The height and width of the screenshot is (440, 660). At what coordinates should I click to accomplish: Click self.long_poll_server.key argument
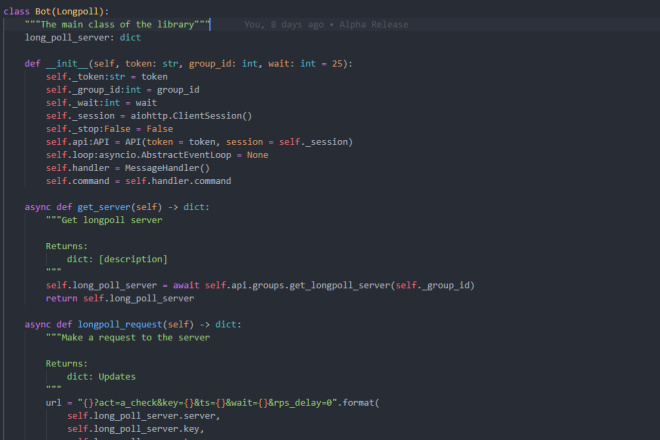pyautogui.click(x=136, y=429)
